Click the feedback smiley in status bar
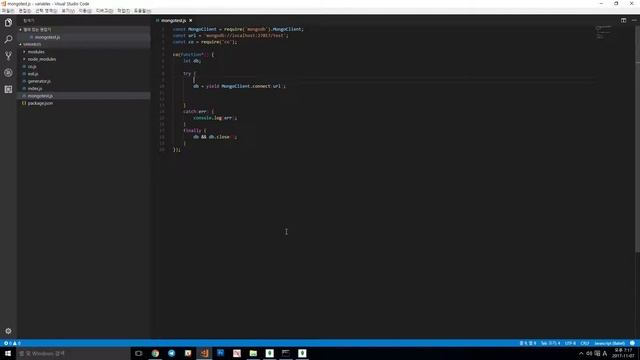The image size is (640, 360). pyautogui.click(x=632, y=343)
